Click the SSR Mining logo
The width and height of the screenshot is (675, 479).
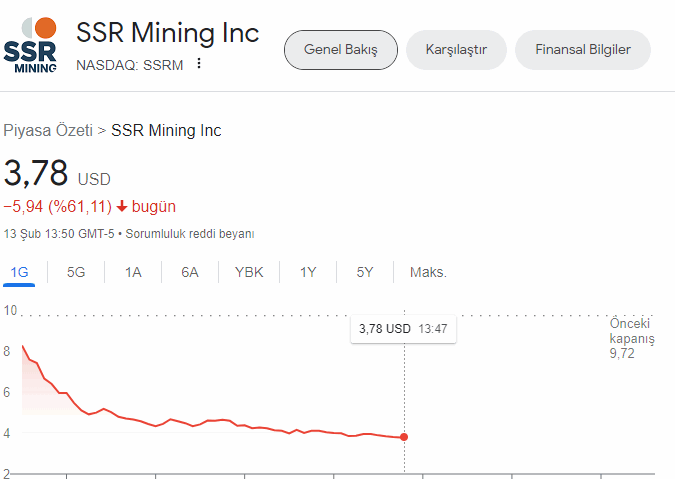30,45
